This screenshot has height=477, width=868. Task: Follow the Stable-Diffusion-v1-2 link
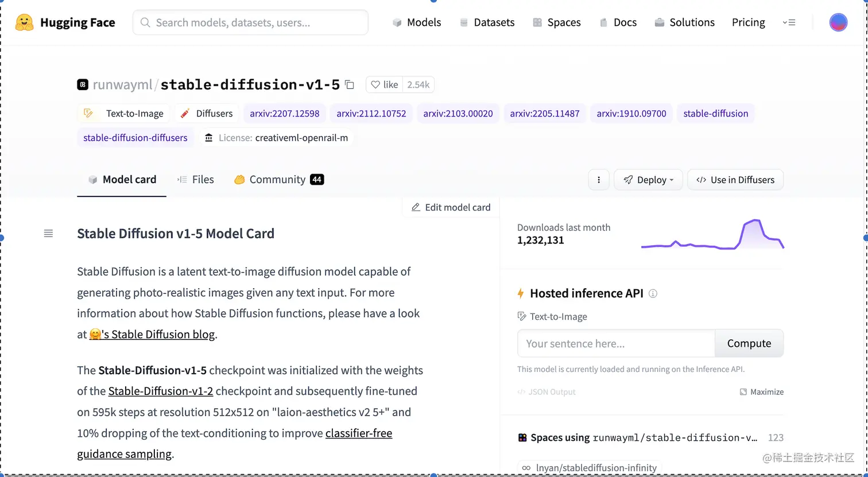[161, 391]
